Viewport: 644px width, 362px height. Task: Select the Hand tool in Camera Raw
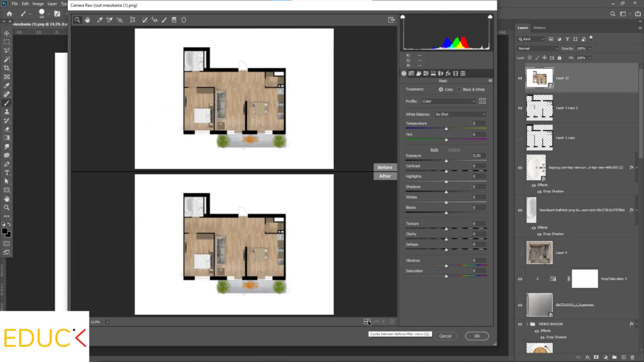(88, 19)
